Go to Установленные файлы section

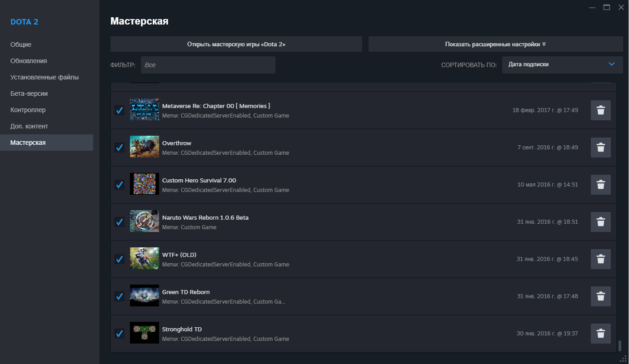pyautogui.click(x=46, y=77)
